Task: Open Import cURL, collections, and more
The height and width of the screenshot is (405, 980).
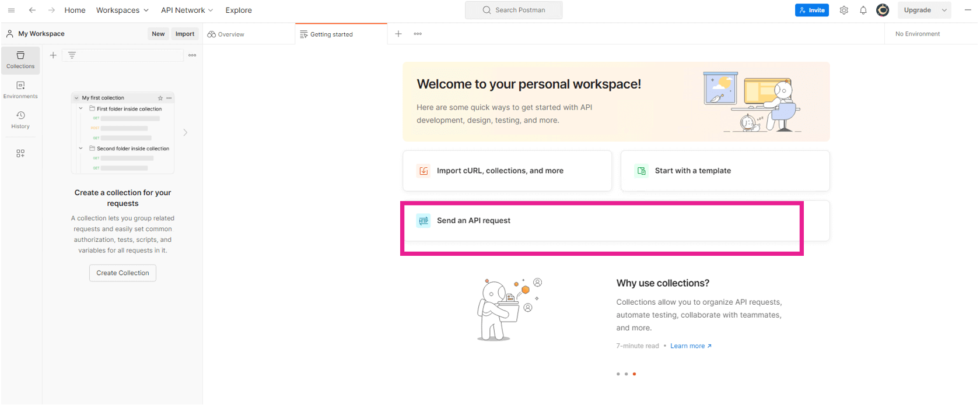Action: click(507, 171)
